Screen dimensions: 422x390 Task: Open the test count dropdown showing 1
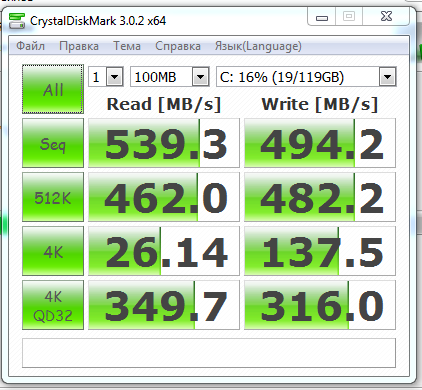pos(106,77)
